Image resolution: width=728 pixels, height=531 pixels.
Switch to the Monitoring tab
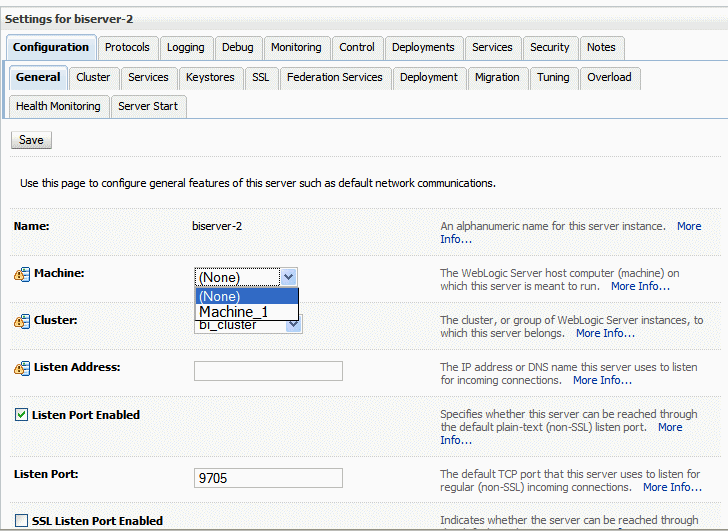coord(296,47)
